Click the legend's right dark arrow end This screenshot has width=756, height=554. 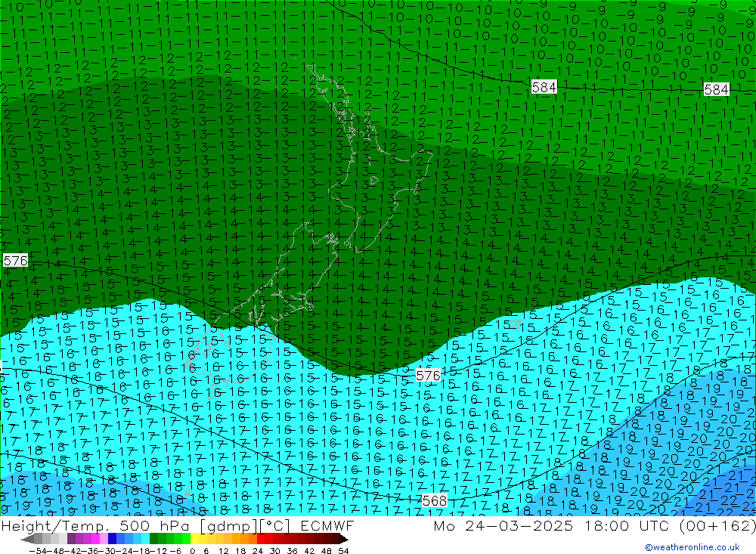click(344, 539)
